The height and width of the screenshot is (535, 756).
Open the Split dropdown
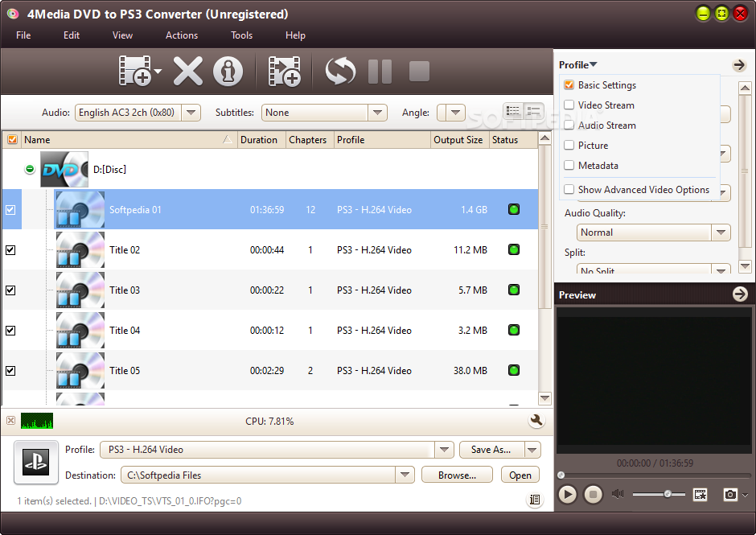coord(721,270)
